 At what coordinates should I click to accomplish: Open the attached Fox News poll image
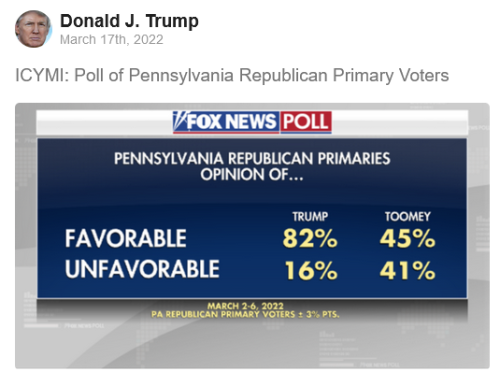pos(252,236)
